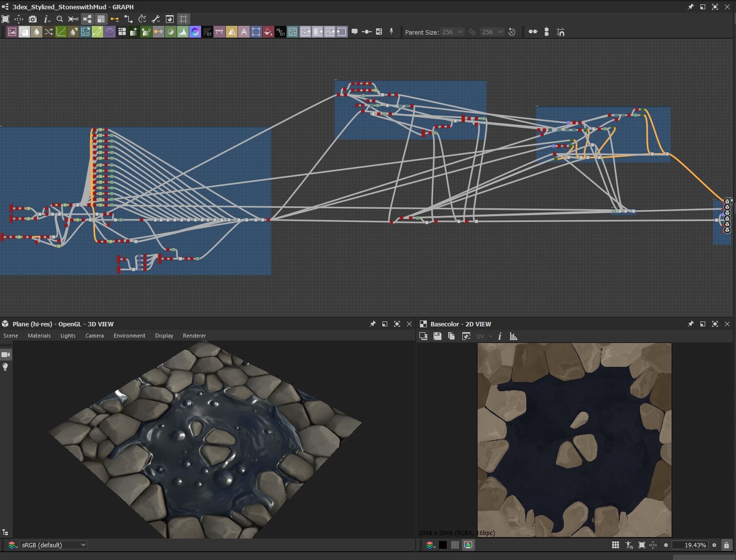This screenshot has width=736, height=560.
Task: Expand the UV dropdown in the 2D VIEW
Action: click(490, 336)
